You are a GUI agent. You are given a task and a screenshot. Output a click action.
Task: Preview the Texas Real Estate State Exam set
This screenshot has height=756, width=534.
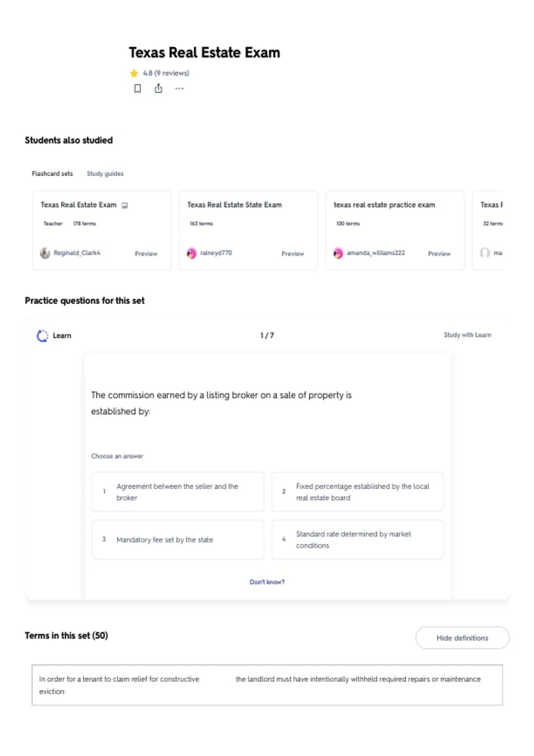point(292,253)
